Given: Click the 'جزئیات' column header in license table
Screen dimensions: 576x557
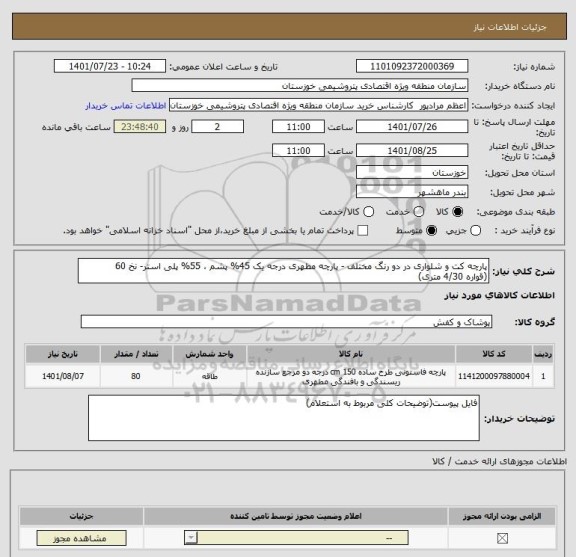Looking at the screenshot, I should click(x=81, y=516).
